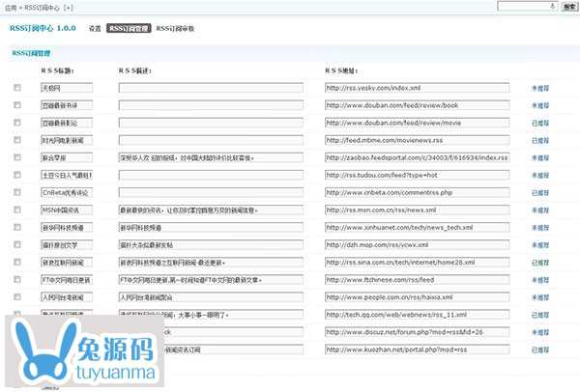Edit the URL field containing rss.tudou.com/feed?type=hot

coord(418,175)
